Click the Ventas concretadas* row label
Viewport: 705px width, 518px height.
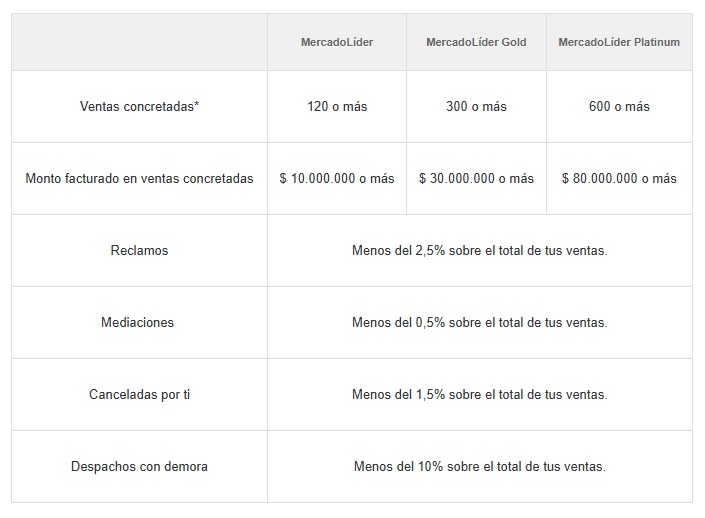(139, 106)
